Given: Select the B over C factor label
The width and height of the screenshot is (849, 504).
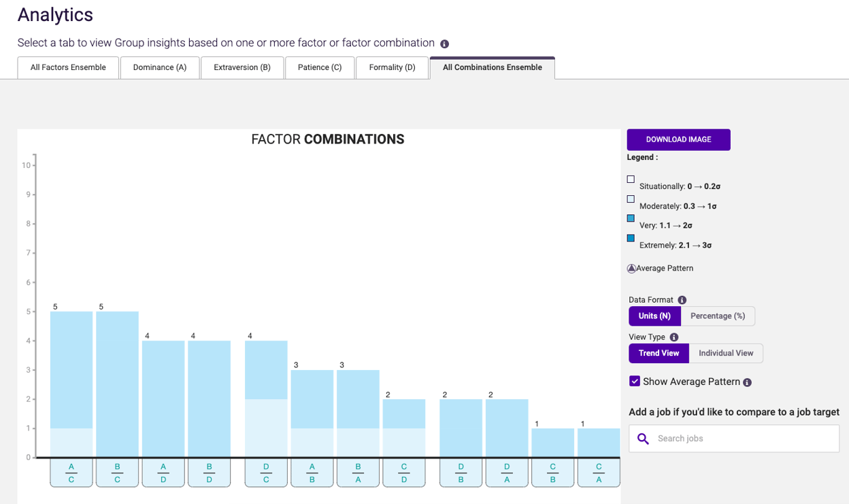Looking at the screenshot, I should [x=117, y=473].
